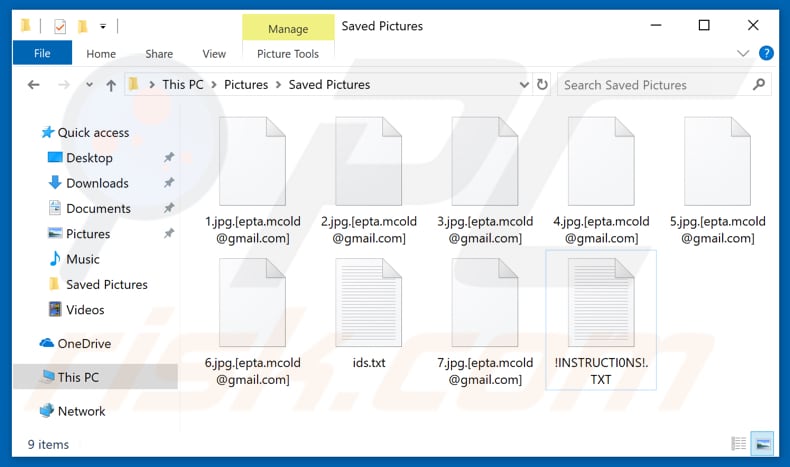The height and width of the screenshot is (467, 790).
Task: Click the Back navigation arrow
Action: click(x=33, y=85)
